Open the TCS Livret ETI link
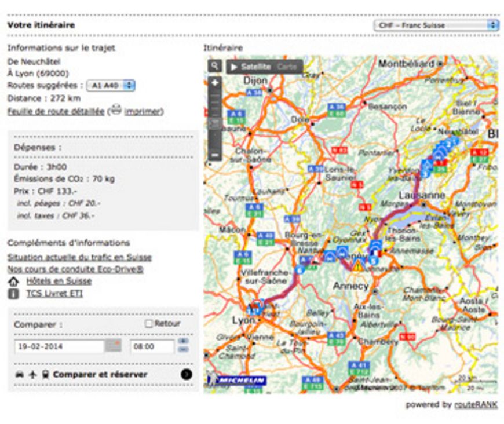Screen dimensions: 504x424 (54, 294)
